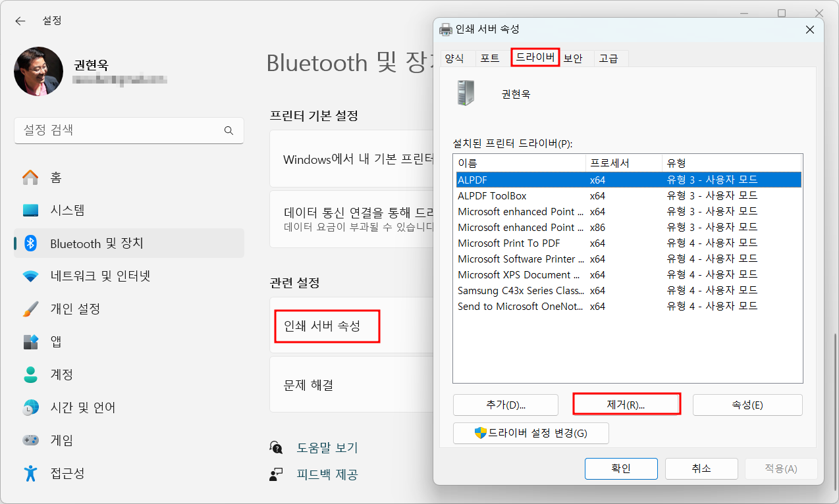Click the 취소 button

click(701, 468)
